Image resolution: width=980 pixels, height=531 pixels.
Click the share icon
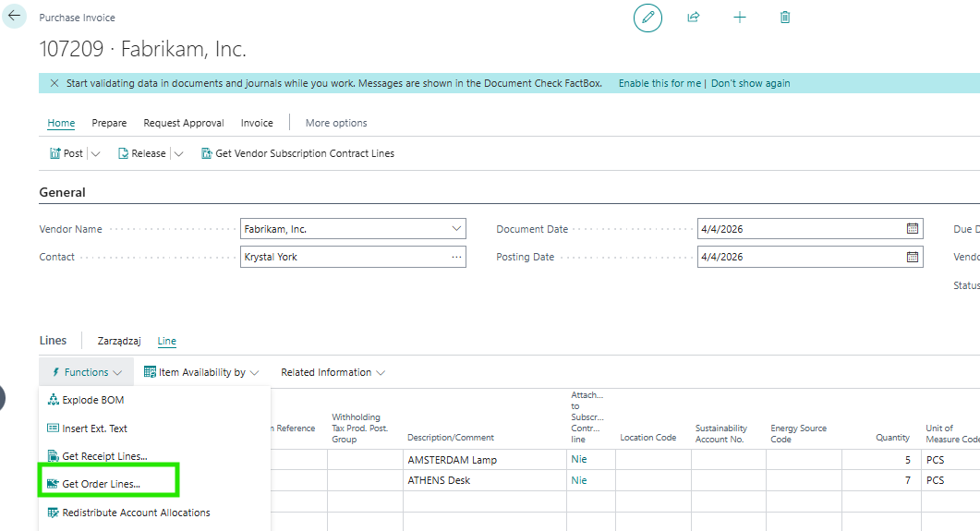[694, 18]
